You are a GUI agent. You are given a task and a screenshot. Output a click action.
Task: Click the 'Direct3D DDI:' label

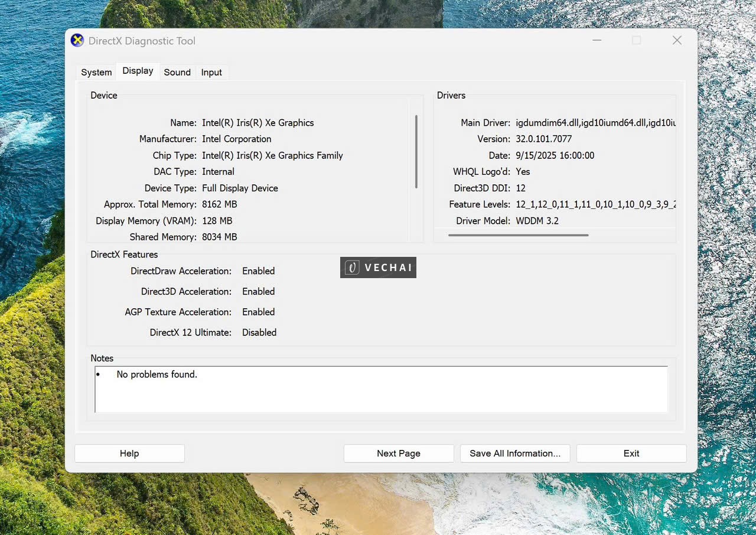pyautogui.click(x=482, y=188)
